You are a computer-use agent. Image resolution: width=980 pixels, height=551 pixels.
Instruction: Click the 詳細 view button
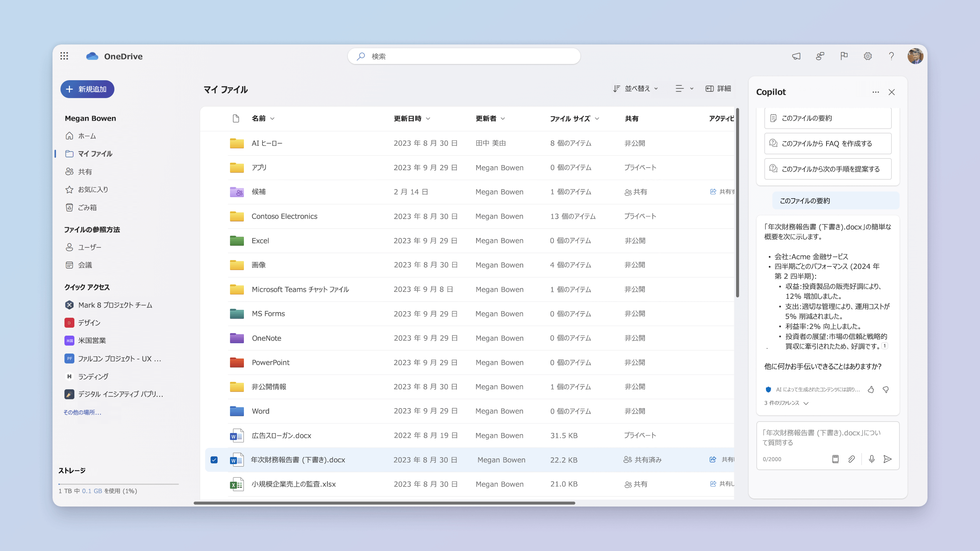pyautogui.click(x=719, y=89)
